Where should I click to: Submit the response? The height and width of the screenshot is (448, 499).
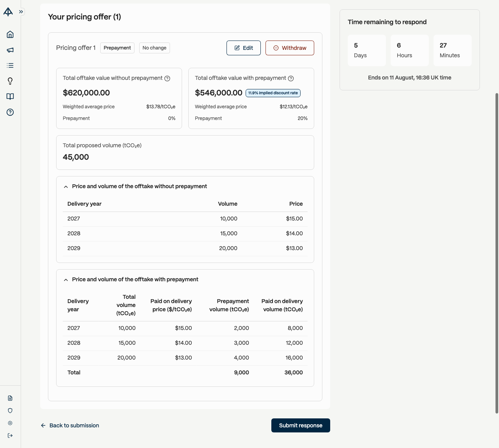301,425
